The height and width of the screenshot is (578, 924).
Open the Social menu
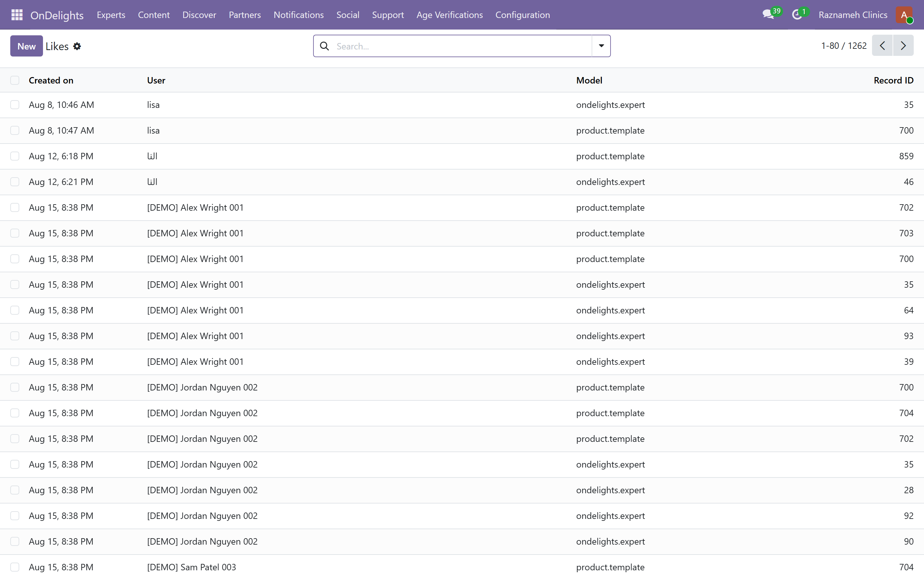click(348, 15)
